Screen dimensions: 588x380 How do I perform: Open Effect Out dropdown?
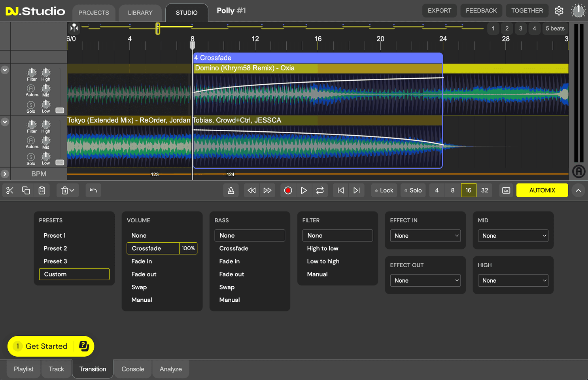(x=425, y=280)
